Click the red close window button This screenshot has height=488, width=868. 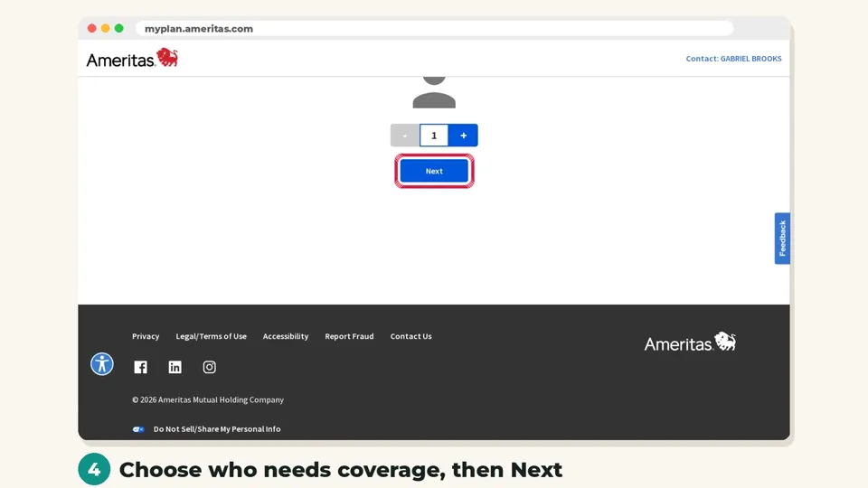click(92, 28)
